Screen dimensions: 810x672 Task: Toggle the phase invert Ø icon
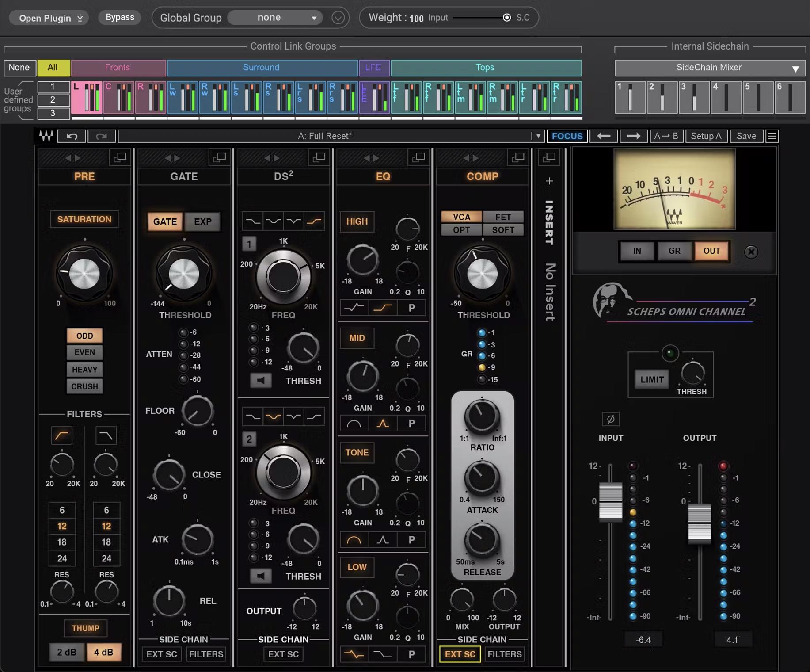(610, 419)
